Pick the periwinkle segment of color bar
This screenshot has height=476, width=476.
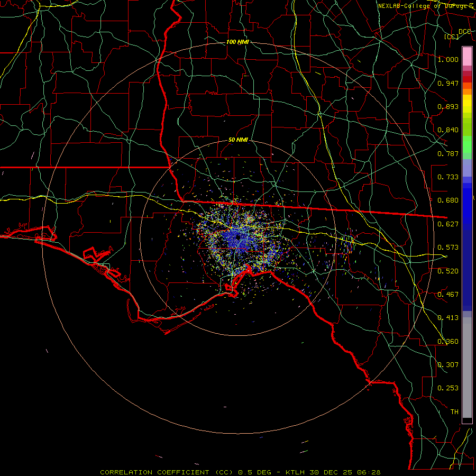(x=467, y=168)
